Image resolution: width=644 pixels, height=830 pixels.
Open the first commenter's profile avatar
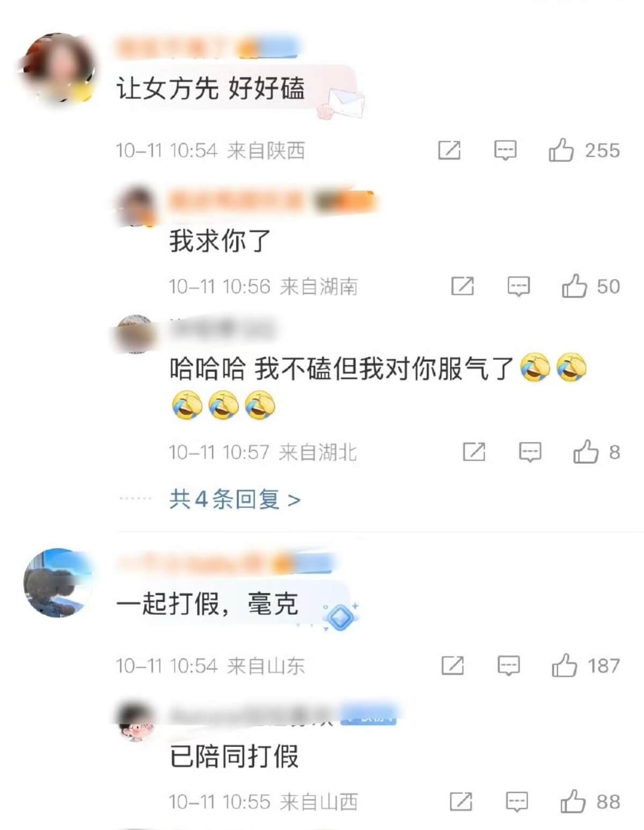(57, 68)
